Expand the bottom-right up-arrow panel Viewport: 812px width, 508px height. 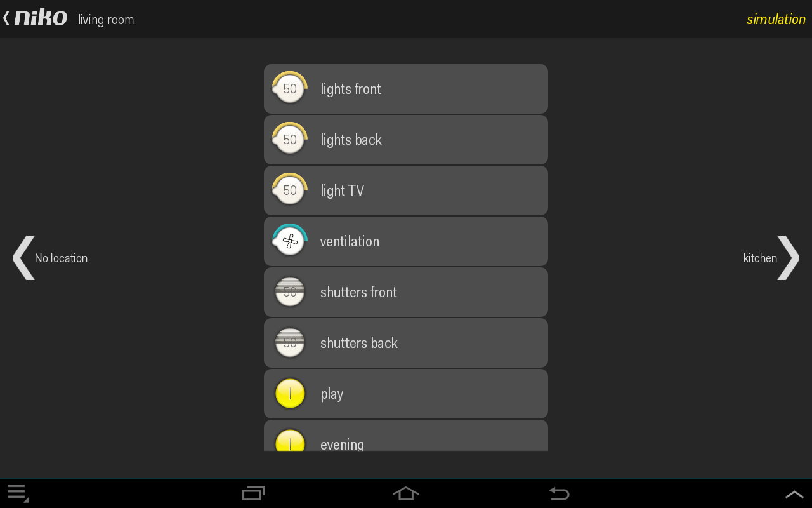pos(794,494)
